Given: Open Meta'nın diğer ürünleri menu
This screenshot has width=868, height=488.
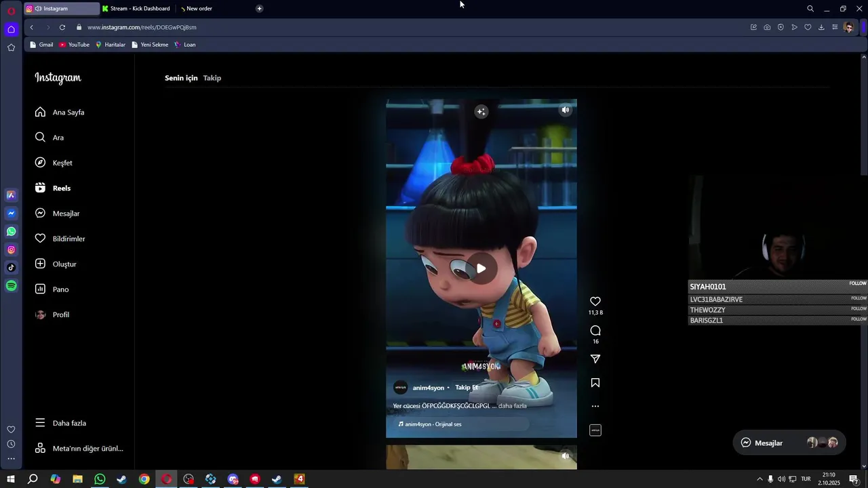Looking at the screenshot, I should (79, 449).
